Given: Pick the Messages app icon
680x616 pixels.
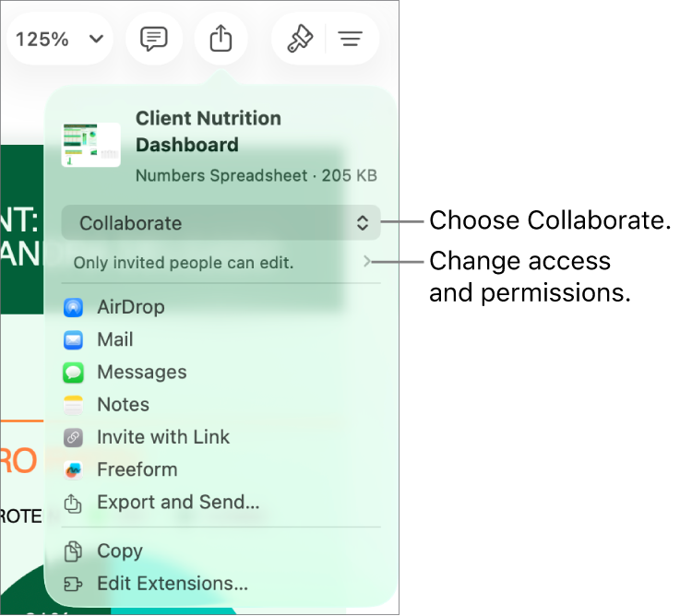Looking at the screenshot, I should (73, 373).
